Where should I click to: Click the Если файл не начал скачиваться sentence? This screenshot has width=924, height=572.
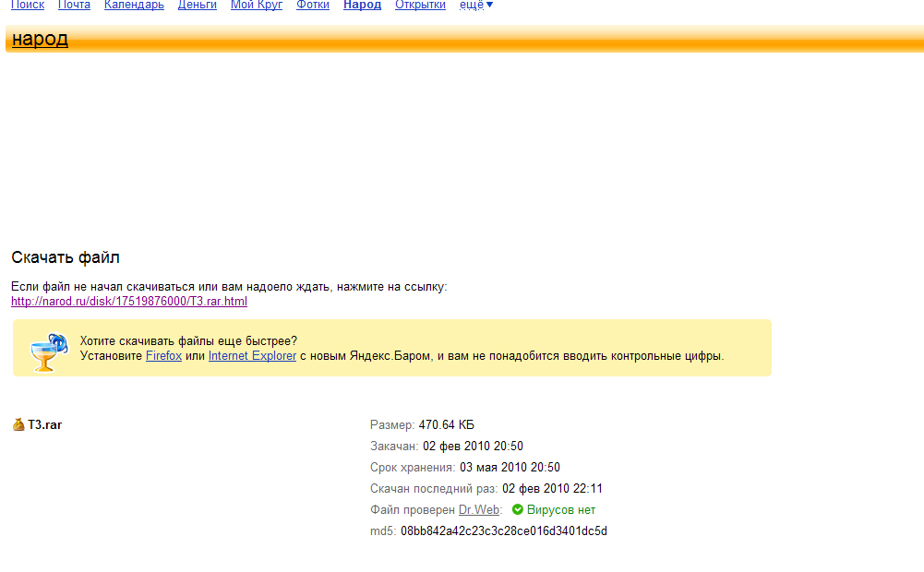229,287
